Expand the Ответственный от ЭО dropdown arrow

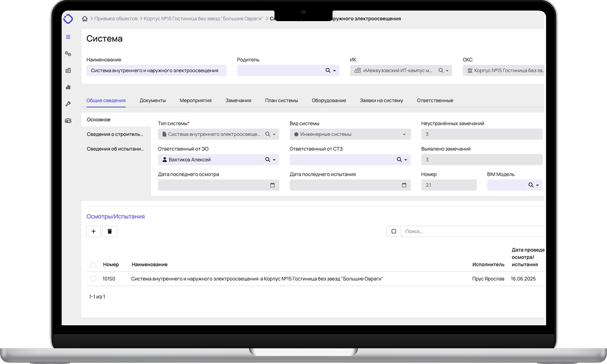pos(274,160)
